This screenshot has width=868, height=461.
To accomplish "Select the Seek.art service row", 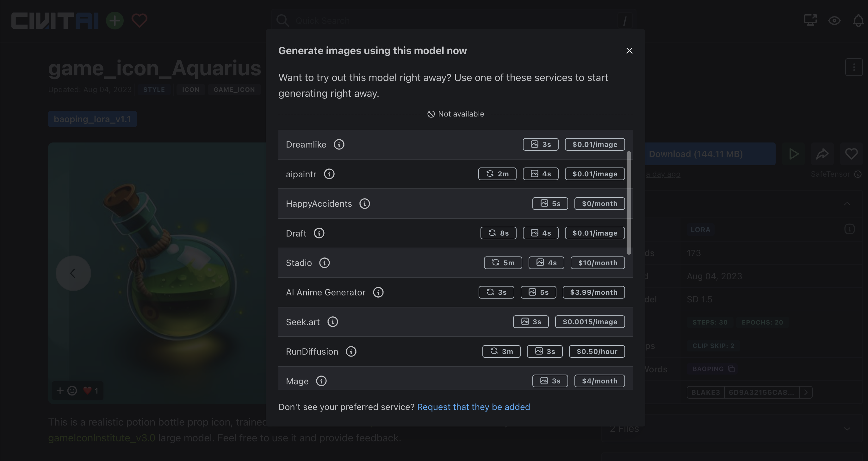I will click(455, 322).
